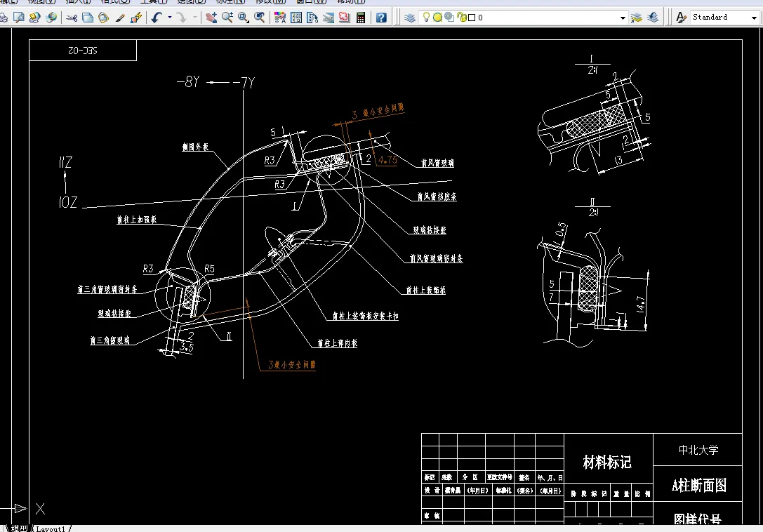Select the Match Properties brush tool
The width and height of the screenshot is (763, 532).
(x=120, y=18)
